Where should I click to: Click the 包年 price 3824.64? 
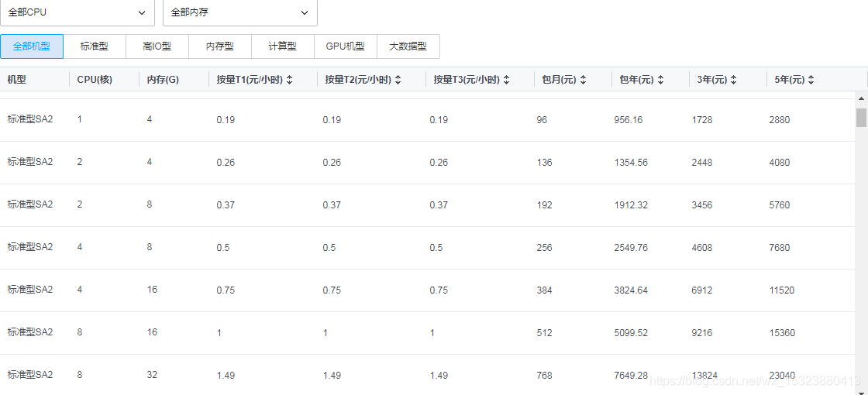click(x=631, y=290)
